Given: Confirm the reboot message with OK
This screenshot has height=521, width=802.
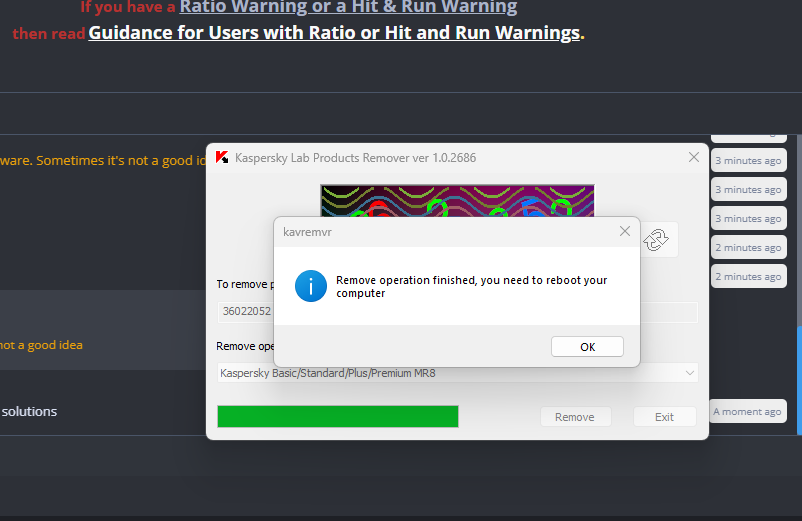Looking at the screenshot, I should click(587, 347).
